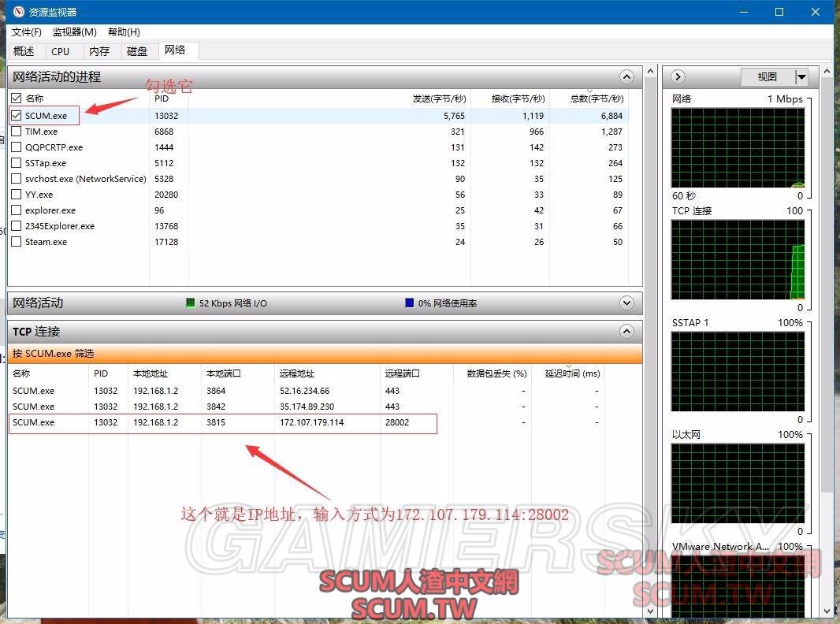The image size is (840, 624).
Task: Check the 2345Explorer.exe process checkbox
Action: [16, 226]
